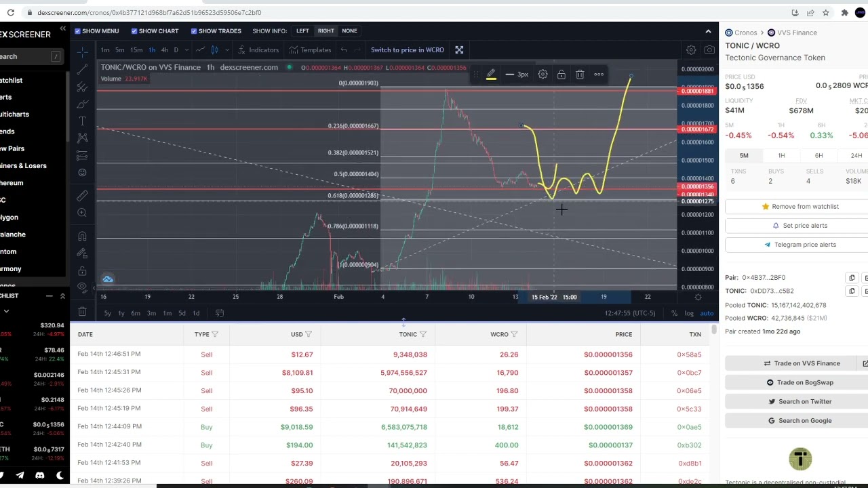The height and width of the screenshot is (488, 868).
Task: Activate the chart zoom-in tool
Action: [x=82, y=213]
